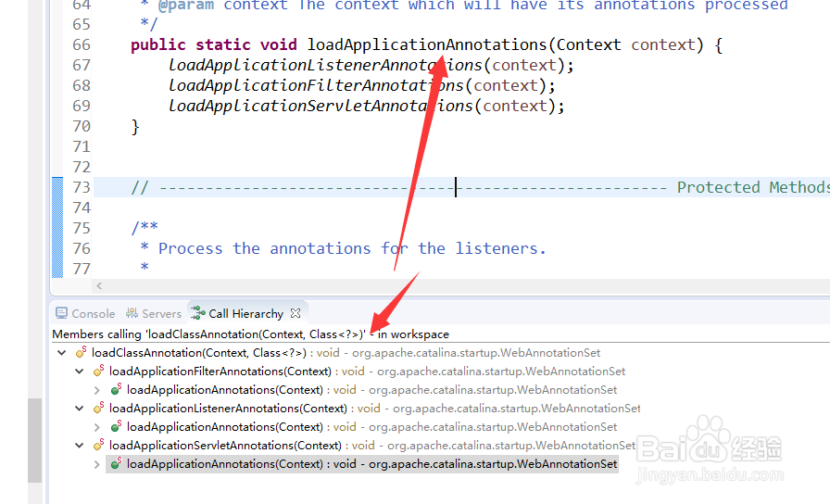Collapse the loadApplicationServletAnnotations node
Image resolution: width=830 pixels, height=504 pixels.
coord(80,446)
